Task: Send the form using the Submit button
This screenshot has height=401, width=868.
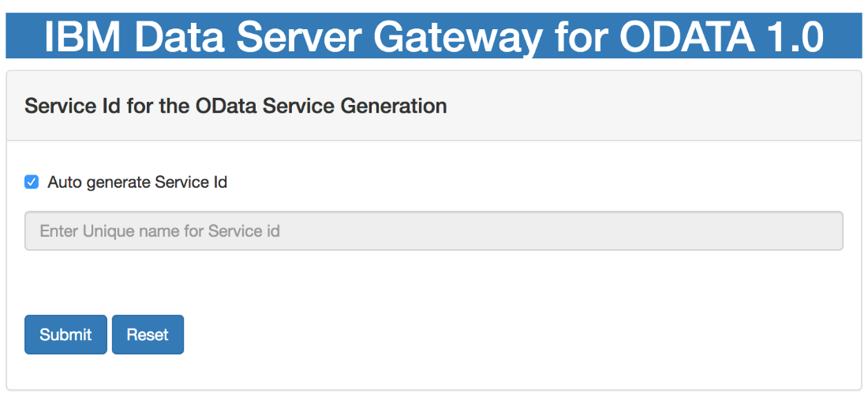Action: pos(65,335)
